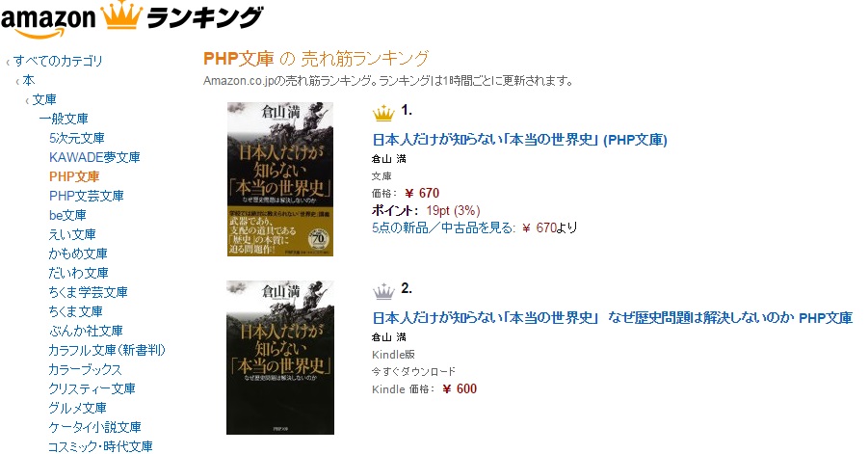Open the first book cover thumbnail
The height and width of the screenshot is (454, 868).
tap(280, 179)
